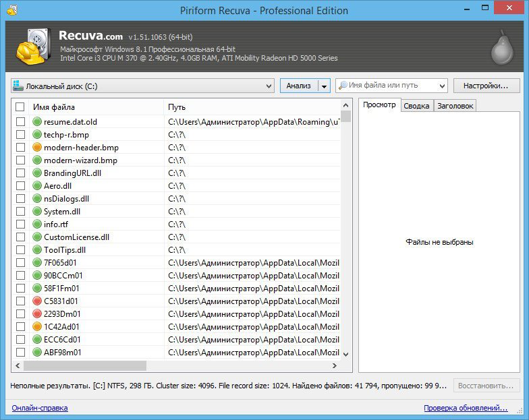This screenshot has width=529, height=420.
Task: Click the red status dot of C5831d01
Action: coord(37,301)
